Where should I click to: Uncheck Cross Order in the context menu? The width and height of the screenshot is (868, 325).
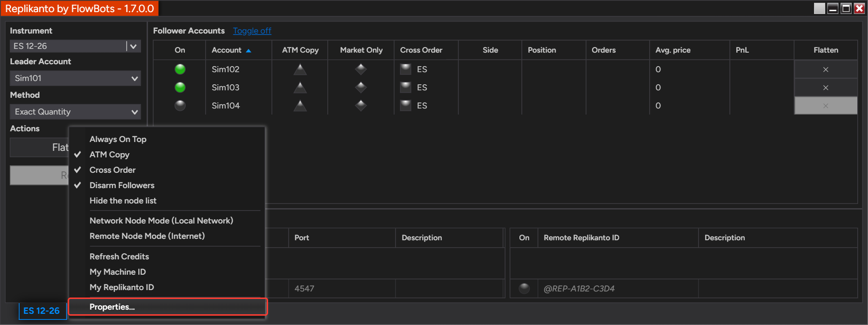coord(167,170)
